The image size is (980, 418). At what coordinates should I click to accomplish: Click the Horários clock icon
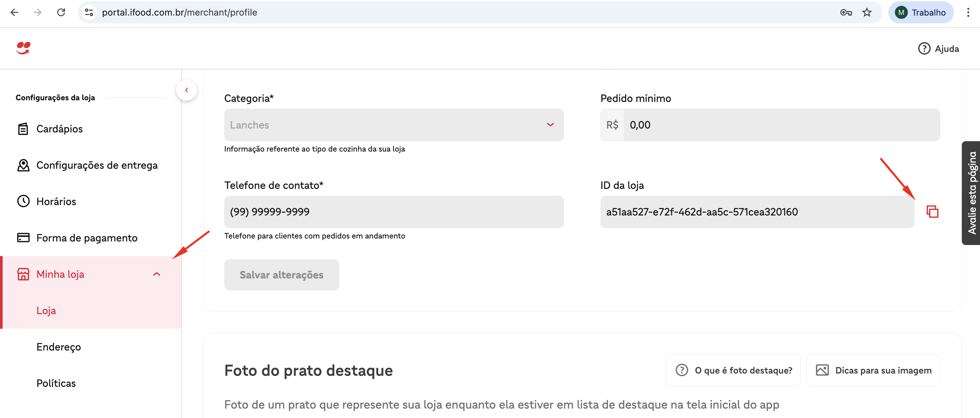pyautogui.click(x=23, y=202)
